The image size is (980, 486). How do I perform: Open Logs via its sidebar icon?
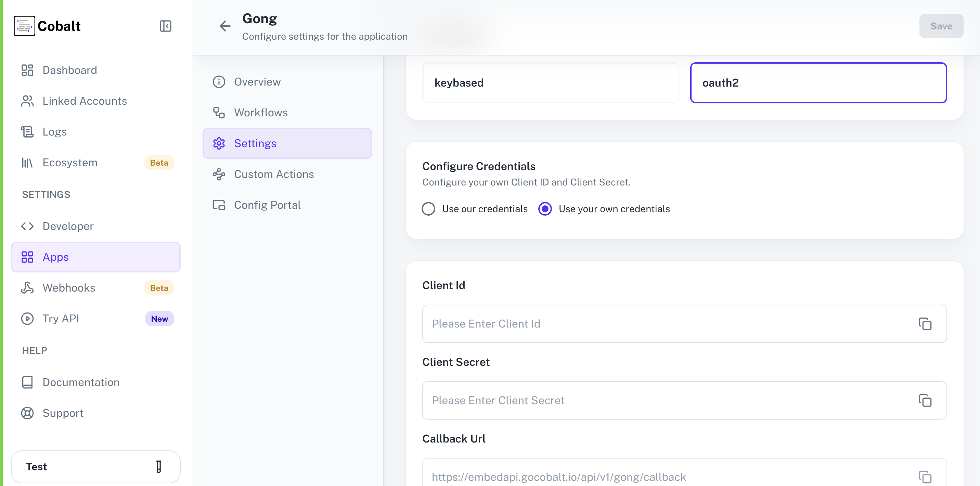27,131
